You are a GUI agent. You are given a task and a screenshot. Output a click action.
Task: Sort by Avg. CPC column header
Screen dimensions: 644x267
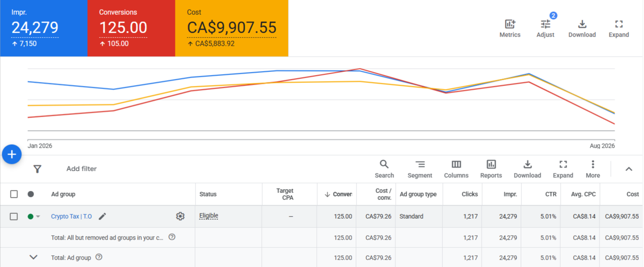[x=583, y=194]
